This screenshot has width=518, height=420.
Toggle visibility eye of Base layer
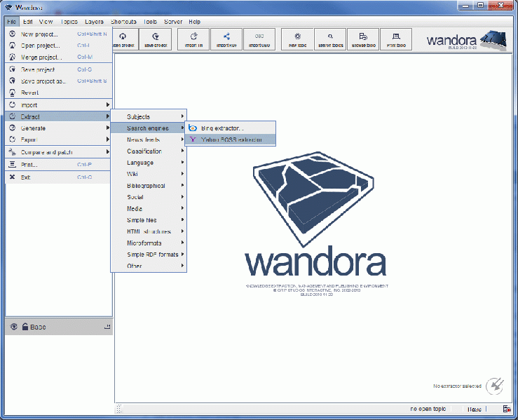(13, 327)
